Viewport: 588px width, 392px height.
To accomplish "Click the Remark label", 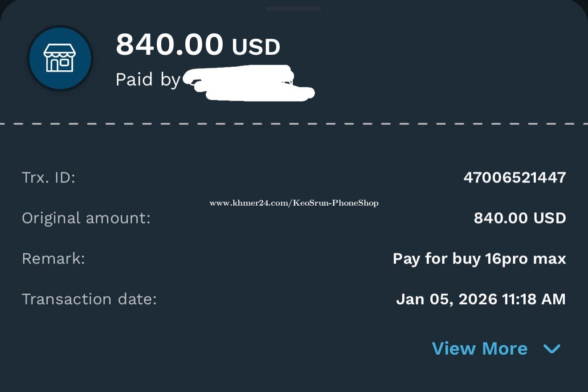I will click(x=53, y=259).
